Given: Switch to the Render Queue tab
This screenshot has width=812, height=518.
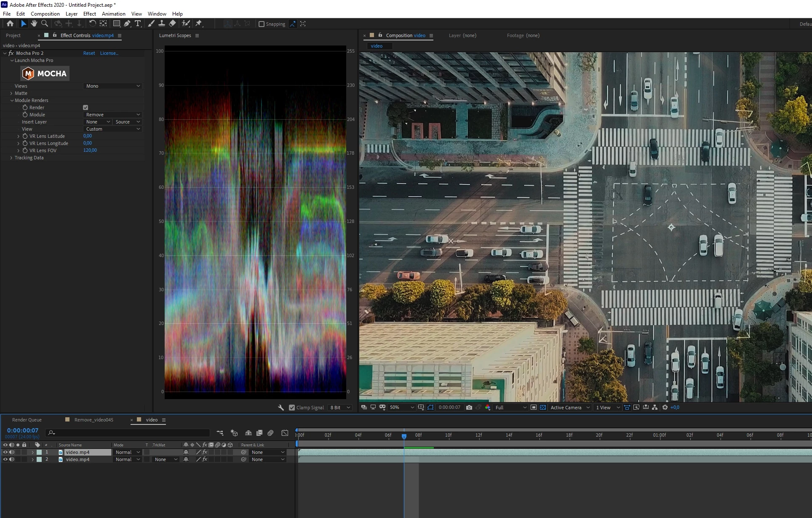Looking at the screenshot, I should [x=27, y=420].
